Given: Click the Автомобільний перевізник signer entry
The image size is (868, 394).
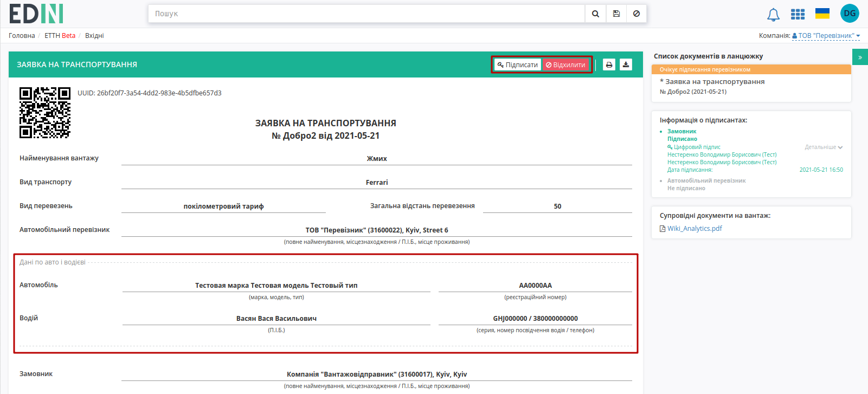Looking at the screenshot, I should [x=706, y=180].
